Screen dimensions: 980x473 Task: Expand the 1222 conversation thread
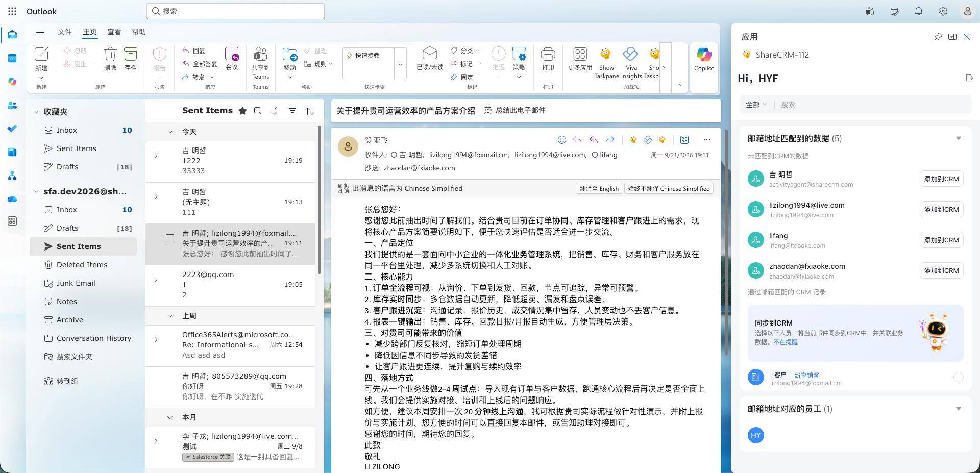pyautogui.click(x=156, y=156)
